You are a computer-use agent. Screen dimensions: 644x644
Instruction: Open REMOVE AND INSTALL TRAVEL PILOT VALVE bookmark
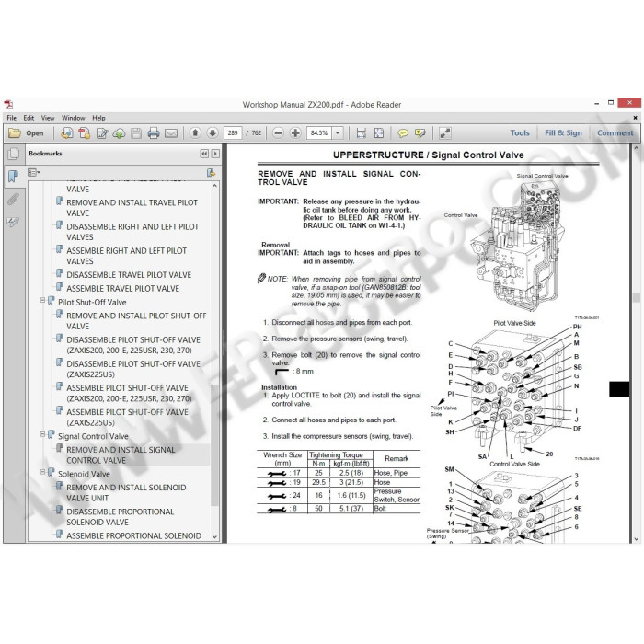[132, 208]
